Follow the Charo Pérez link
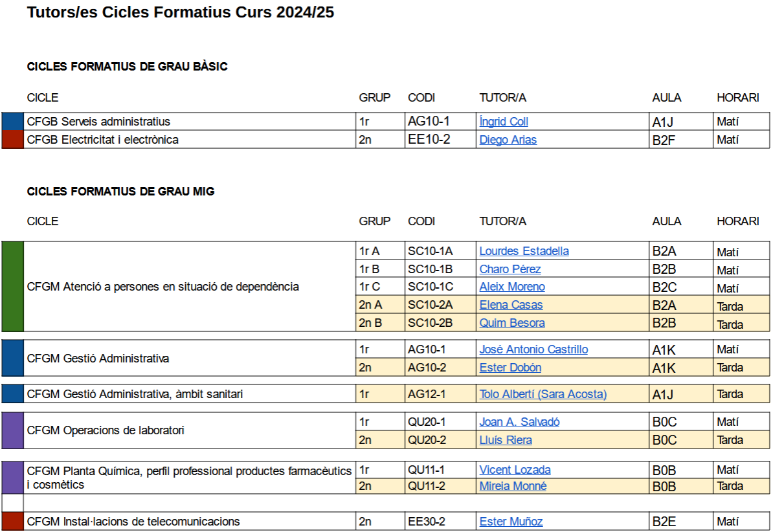Image resolution: width=773 pixels, height=532 pixels. (510, 269)
